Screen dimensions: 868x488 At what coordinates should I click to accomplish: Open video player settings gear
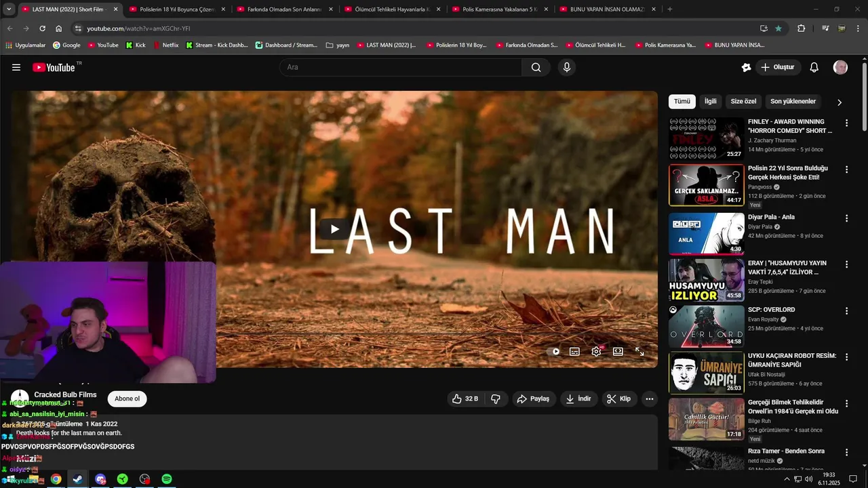click(596, 352)
